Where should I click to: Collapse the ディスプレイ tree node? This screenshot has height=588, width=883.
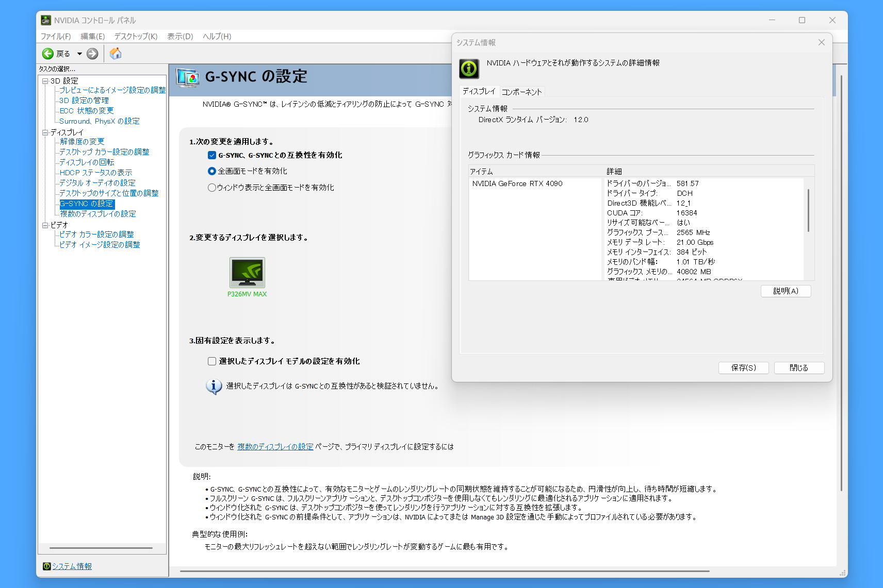[45, 132]
